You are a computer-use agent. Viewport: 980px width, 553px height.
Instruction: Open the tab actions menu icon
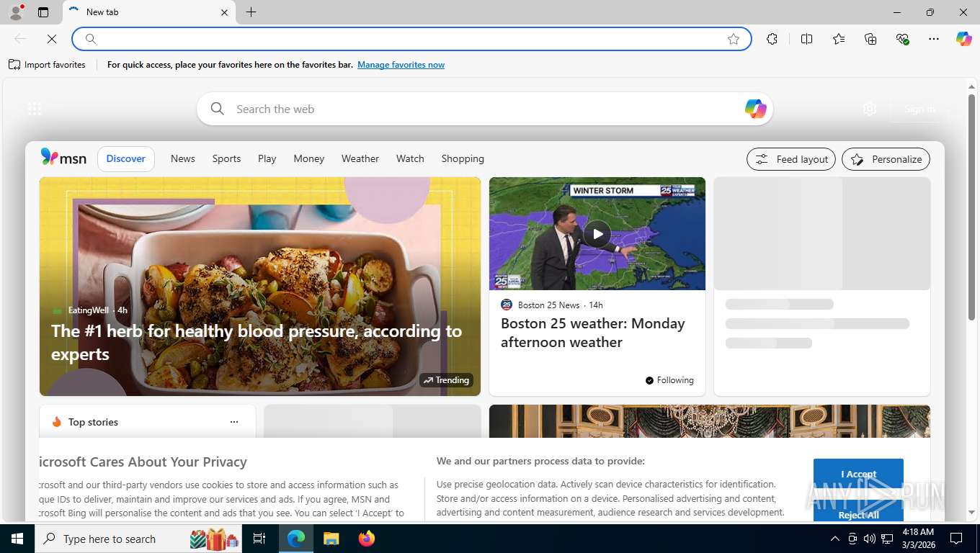43,12
